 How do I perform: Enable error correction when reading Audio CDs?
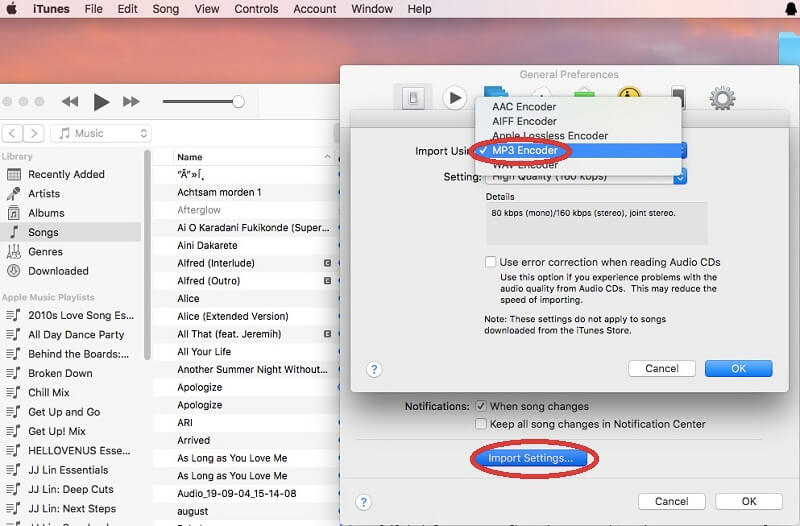pyautogui.click(x=490, y=262)
